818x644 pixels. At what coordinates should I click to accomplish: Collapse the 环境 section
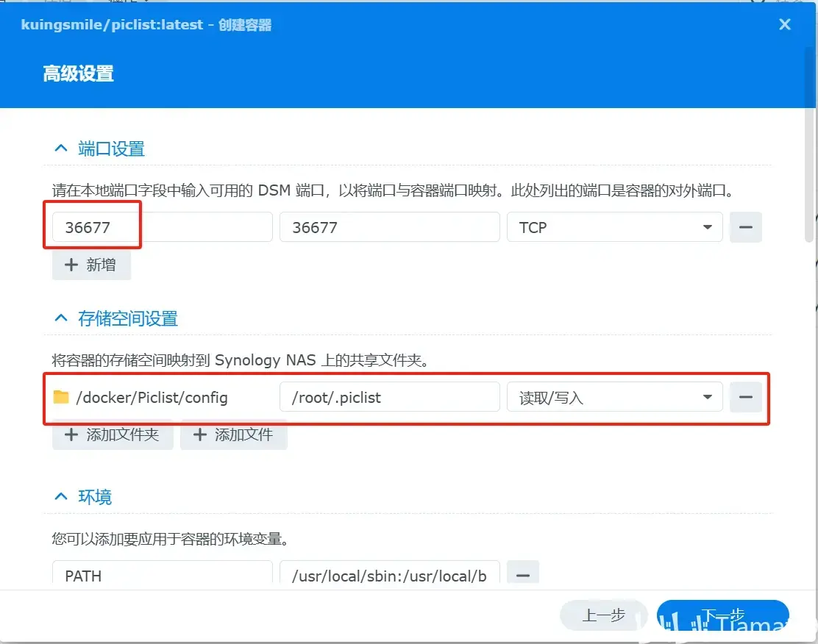[x=60, y=496]
